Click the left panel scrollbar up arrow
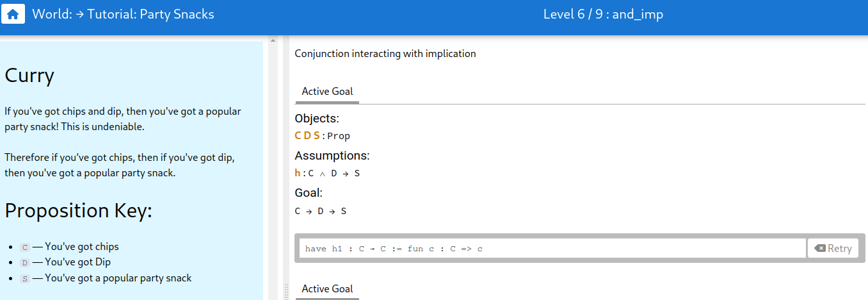This screenshot has width=868, height=300. pos(273,40)
